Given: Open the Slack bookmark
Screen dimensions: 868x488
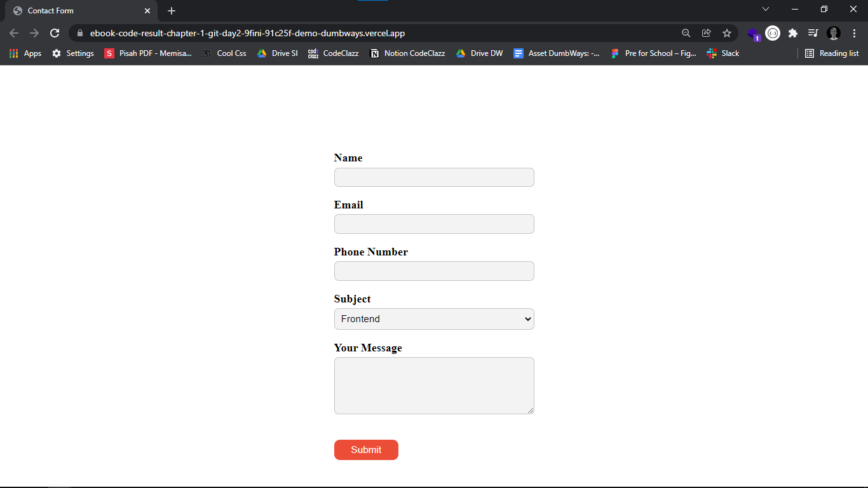Looking at the screenshot, I should (723, 53).
